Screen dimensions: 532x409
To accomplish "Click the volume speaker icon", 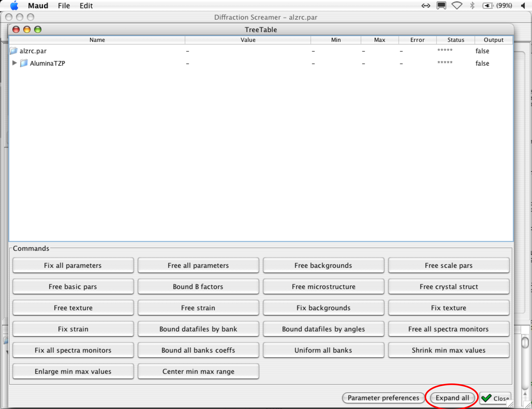I will (x=523, y=5).
